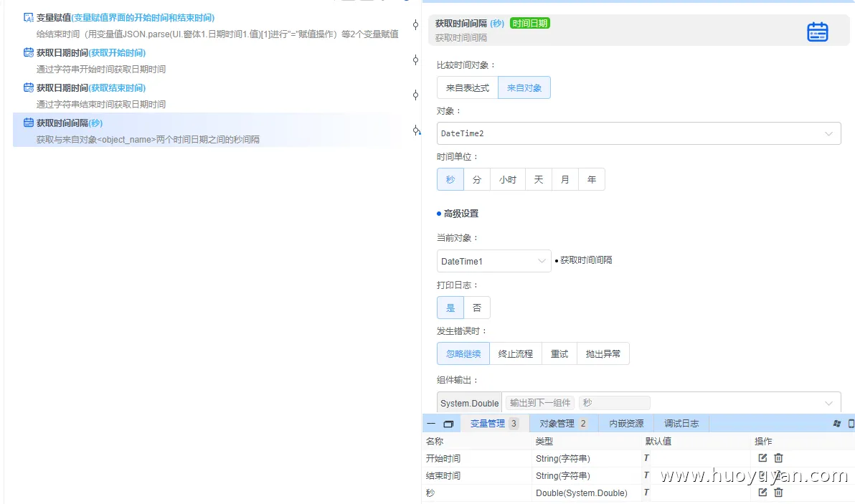Screen dimensions: 855x504
Task: Open the DateTime1 current object dropdown
Action: pyautogui.click(x=494, y=261)
